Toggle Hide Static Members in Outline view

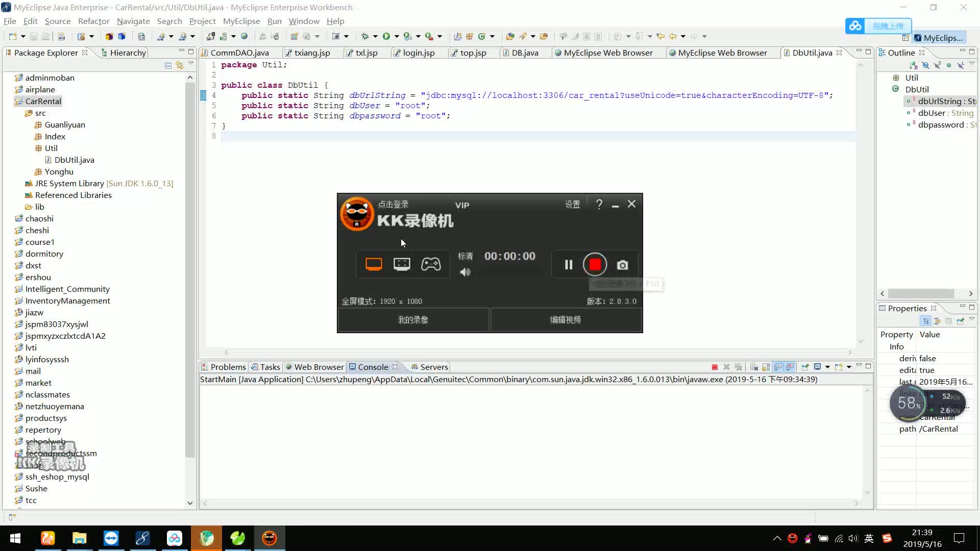click(x=937, y=65)
